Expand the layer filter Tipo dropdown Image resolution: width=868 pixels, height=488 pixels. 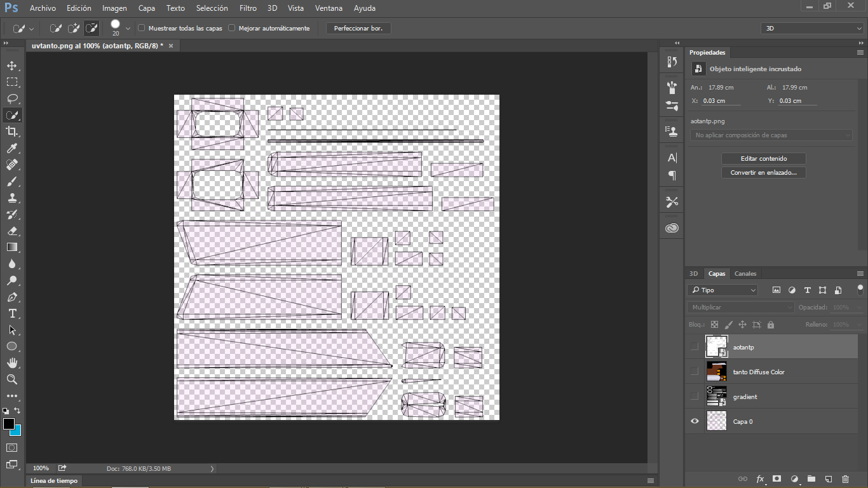coord(722,290)
